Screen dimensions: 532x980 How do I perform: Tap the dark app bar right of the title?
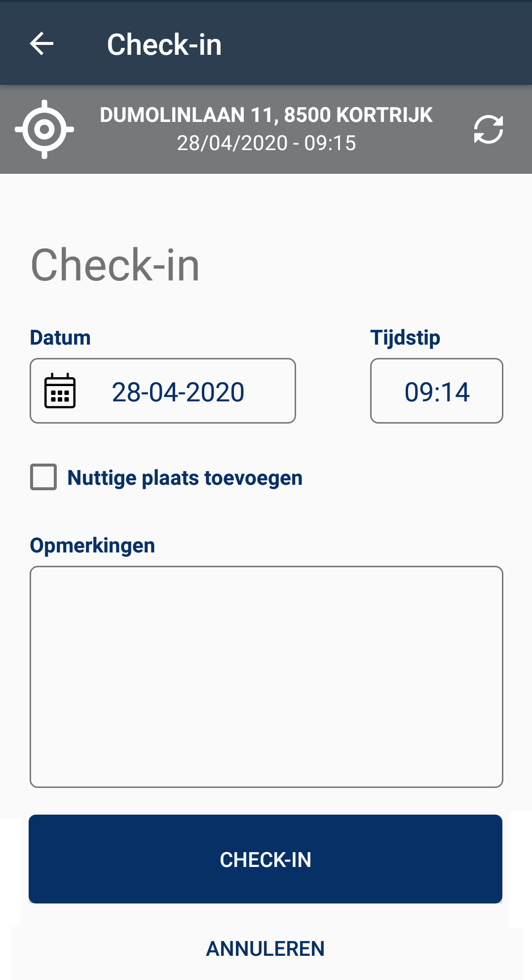pyautogui.click(x=375, y=44)
